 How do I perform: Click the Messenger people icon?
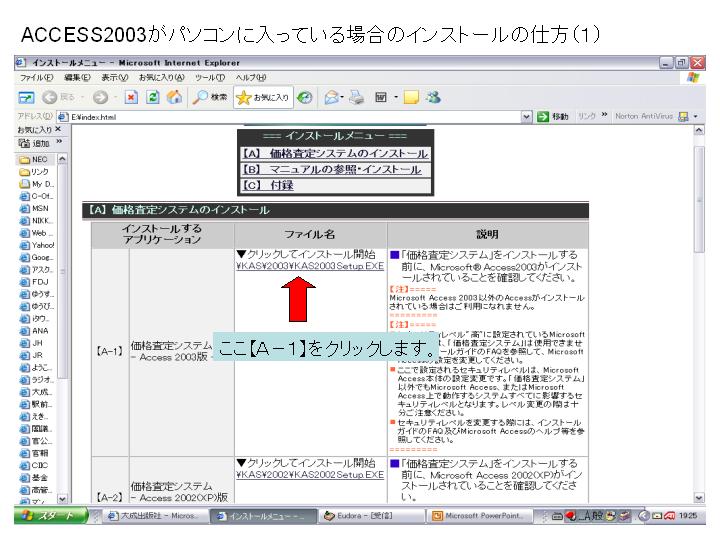pyautogui.click(x=433, y=97)
